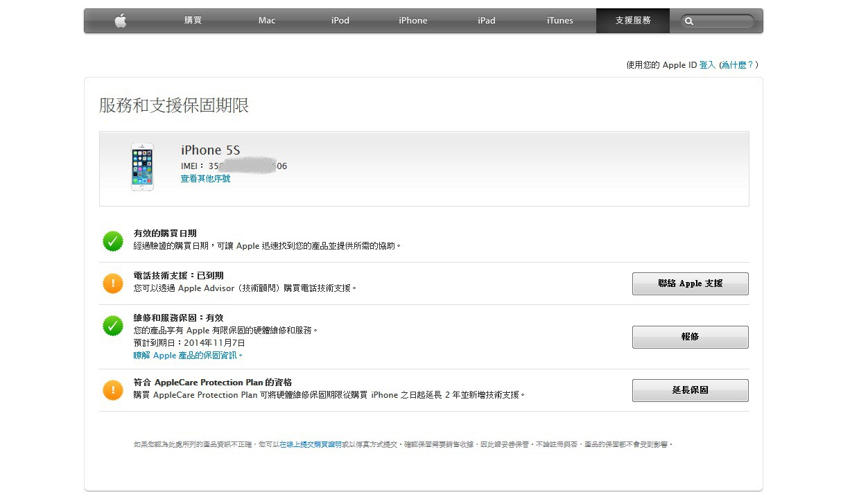Open the iTunes navigation tab

[x=559, y=21]
